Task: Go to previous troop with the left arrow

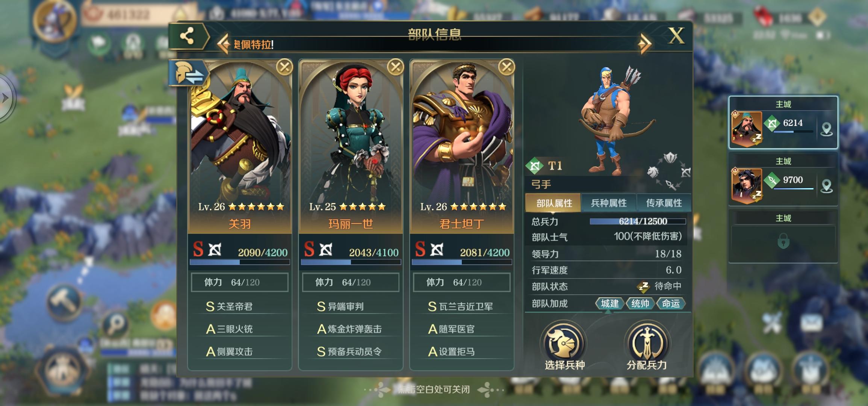Action: [224, 44]
